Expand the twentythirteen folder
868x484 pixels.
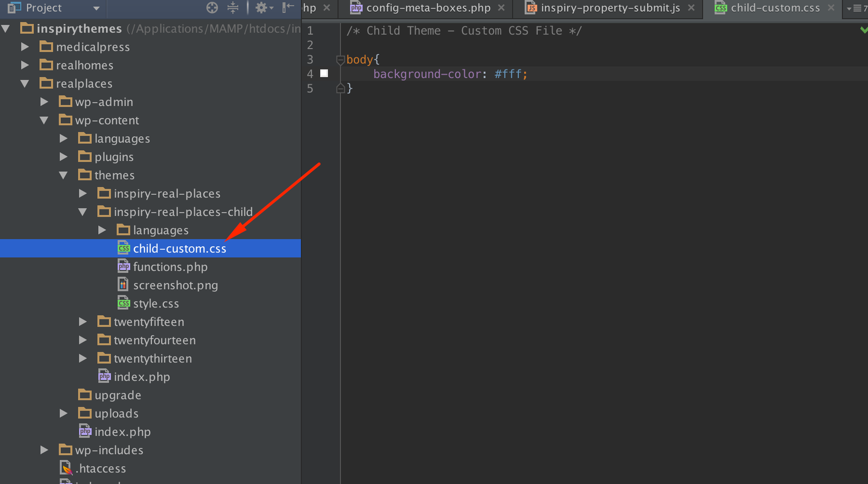(x=83, y=358)
